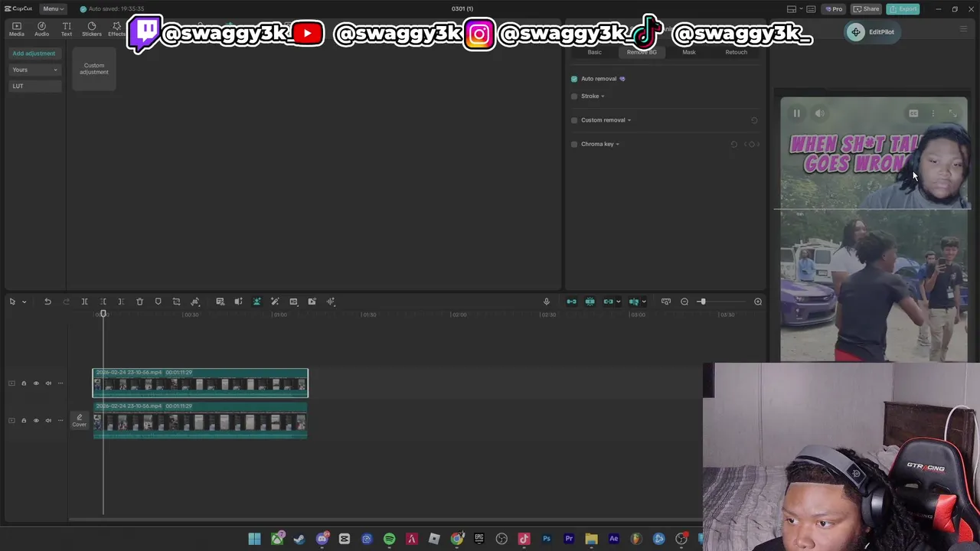This screenshot has width=980, height=551.
Task: Click the Redo arrow in timeline toolbar
Action: 66,302
